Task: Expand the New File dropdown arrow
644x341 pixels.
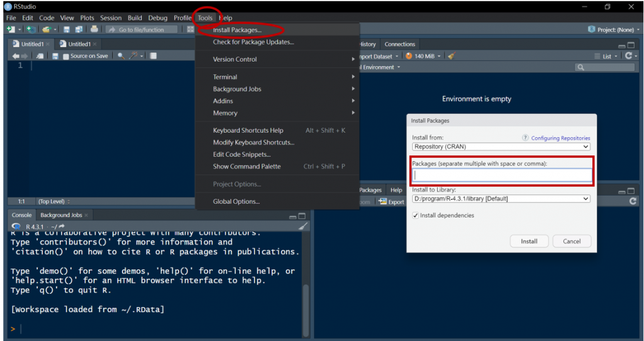Action: [19, 30]
